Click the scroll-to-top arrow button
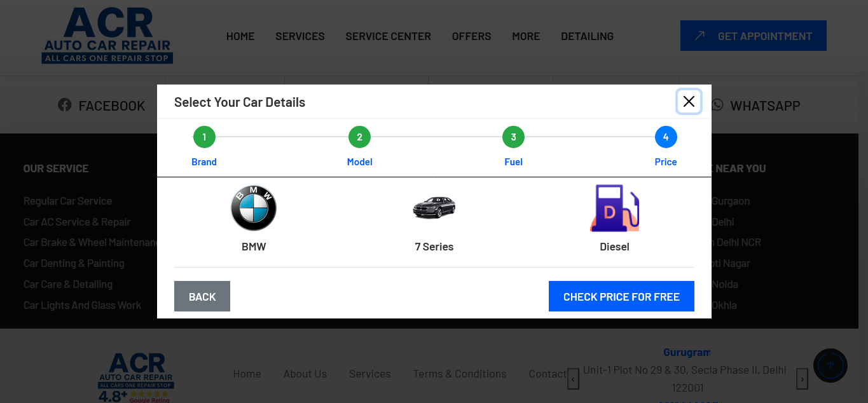868x403 pixels. pyautogui.click(x=830, y=365)
